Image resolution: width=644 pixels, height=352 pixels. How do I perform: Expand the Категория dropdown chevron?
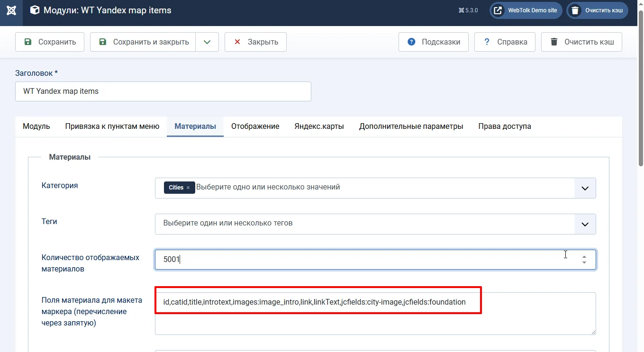pyautogui.click(x=585, y=188)
